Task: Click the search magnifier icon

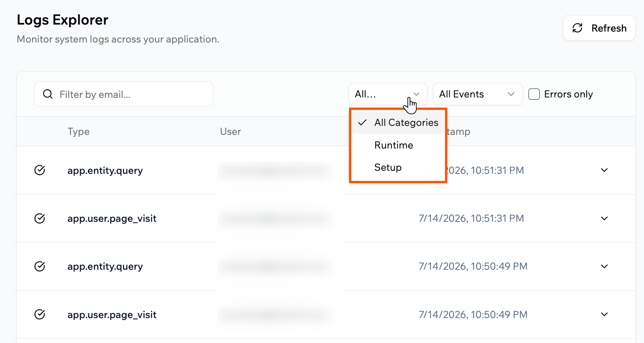Action: pos(48,94)
